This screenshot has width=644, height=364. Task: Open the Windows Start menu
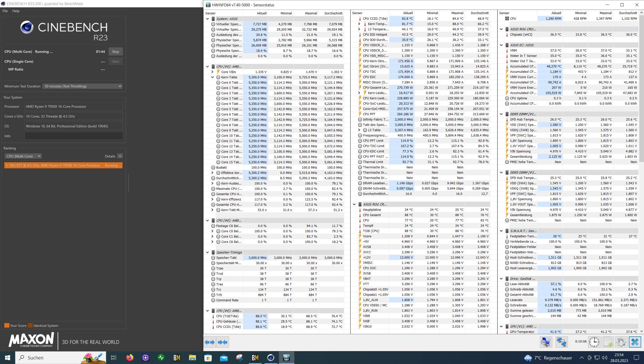pos(7,357)
